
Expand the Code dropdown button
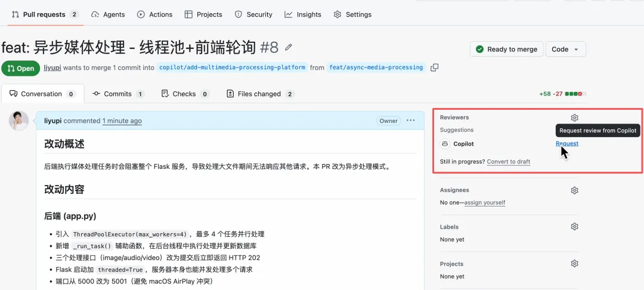tap(565, 50)
